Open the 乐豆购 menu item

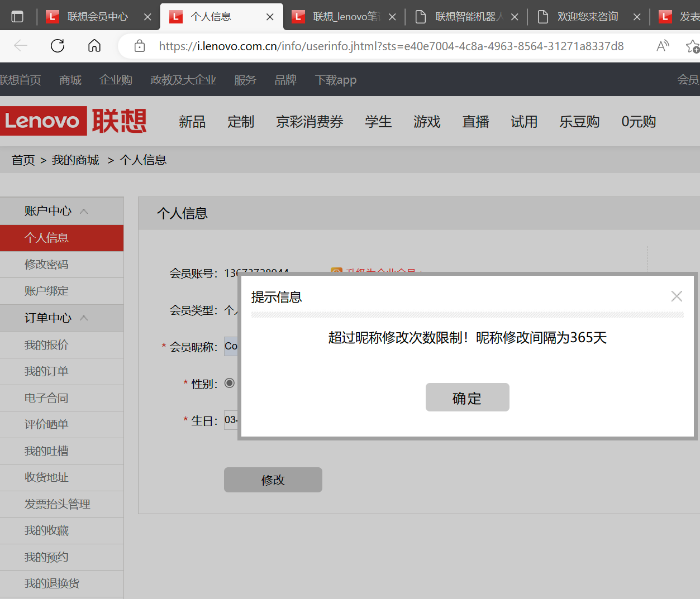click(579, 122)
